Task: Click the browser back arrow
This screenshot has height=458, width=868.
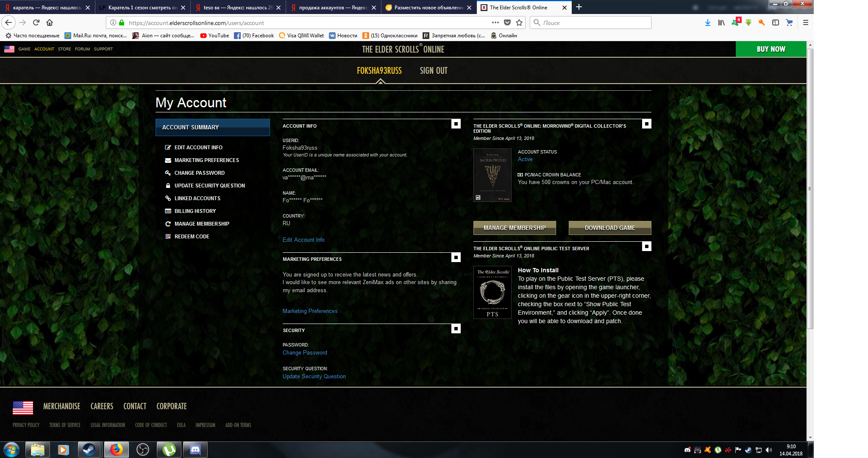Action: [x=8, y=22]
